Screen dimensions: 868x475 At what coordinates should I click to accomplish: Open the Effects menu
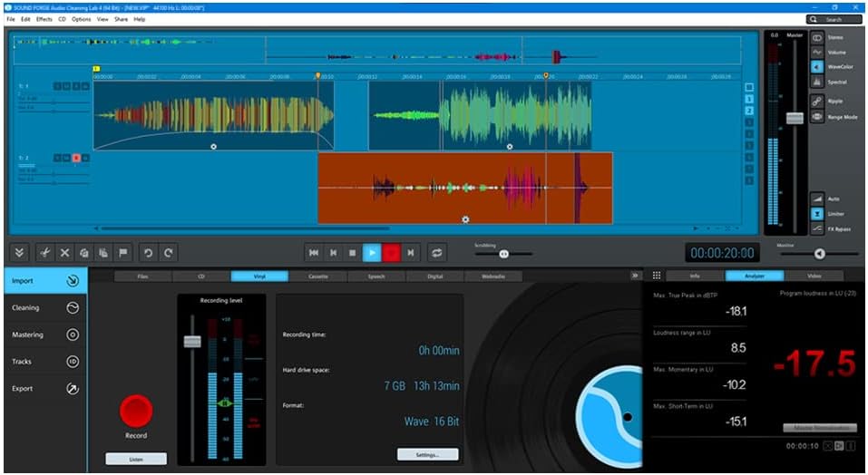click(x=44, y=19)
